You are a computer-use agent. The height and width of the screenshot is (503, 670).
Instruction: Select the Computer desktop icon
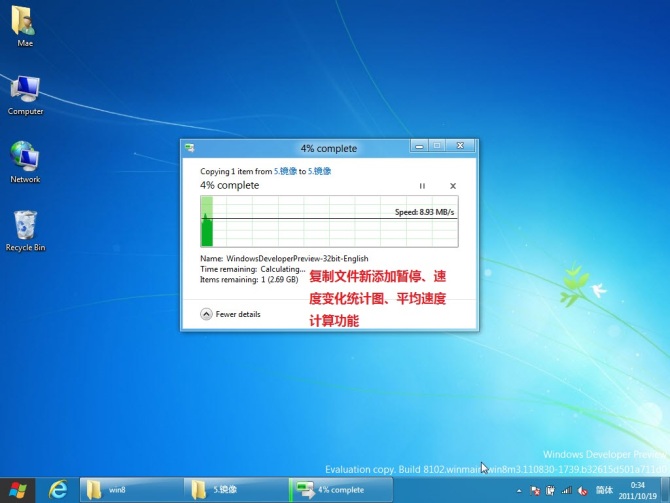(x=25, y=95)
